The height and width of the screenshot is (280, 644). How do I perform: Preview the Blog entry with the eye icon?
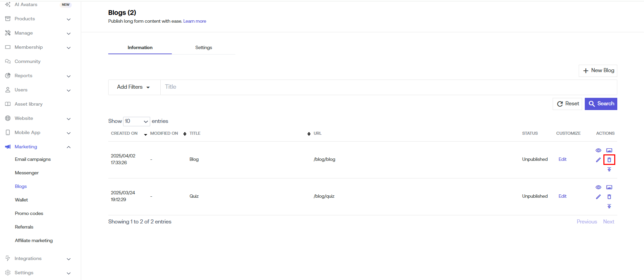(598, 150)
